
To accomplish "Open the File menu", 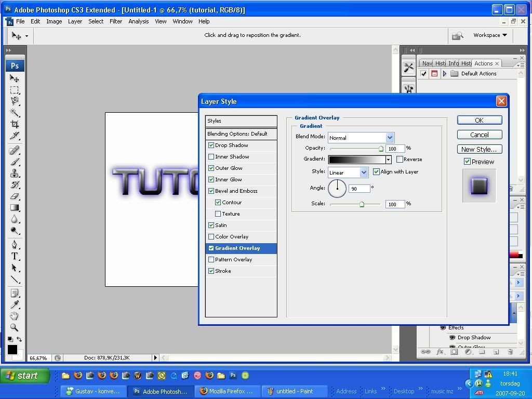I will (20, 21).
